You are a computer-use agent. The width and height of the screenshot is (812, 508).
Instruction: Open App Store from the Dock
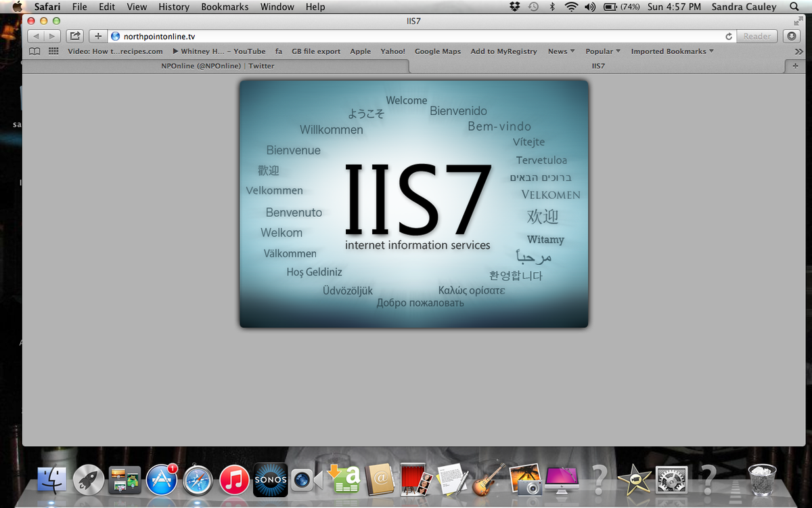coord(162,480)
